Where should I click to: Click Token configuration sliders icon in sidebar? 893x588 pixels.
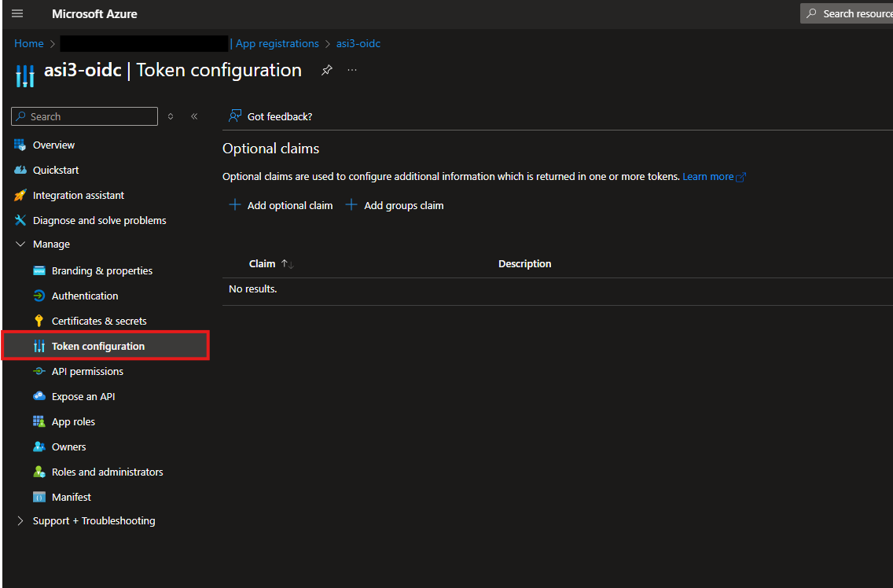click(39, 346)
